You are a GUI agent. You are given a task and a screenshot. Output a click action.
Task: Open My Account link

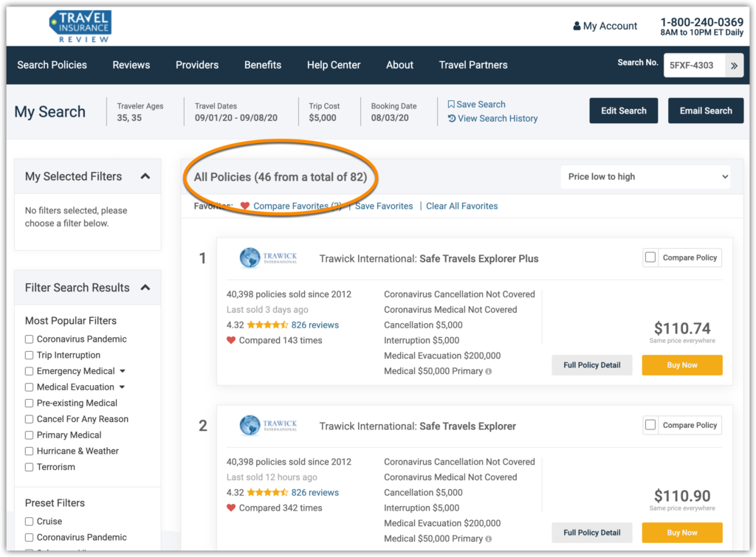click(x=610, y=26)
